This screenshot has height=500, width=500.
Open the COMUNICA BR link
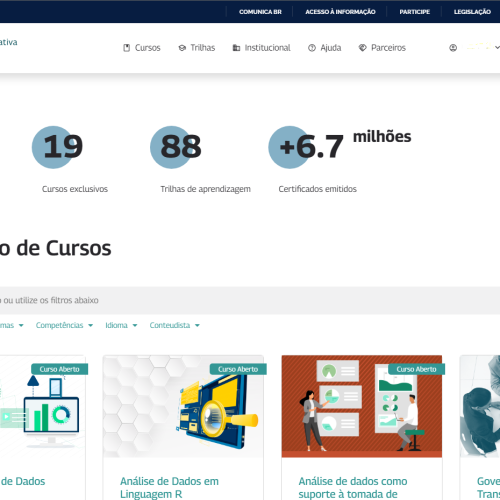click(260, 12)
